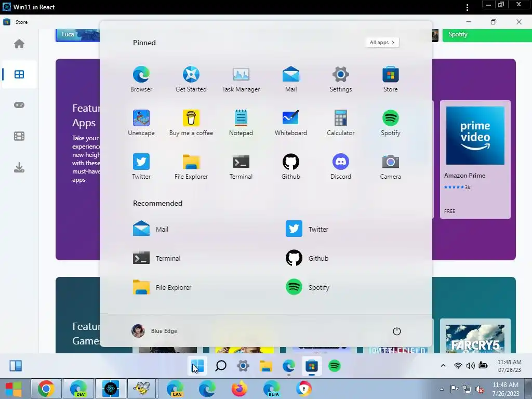Open Spotify from inner taskbar
The height and width of the screenshot is (399, 532).
pyautogui.click(x=334, y=366)
